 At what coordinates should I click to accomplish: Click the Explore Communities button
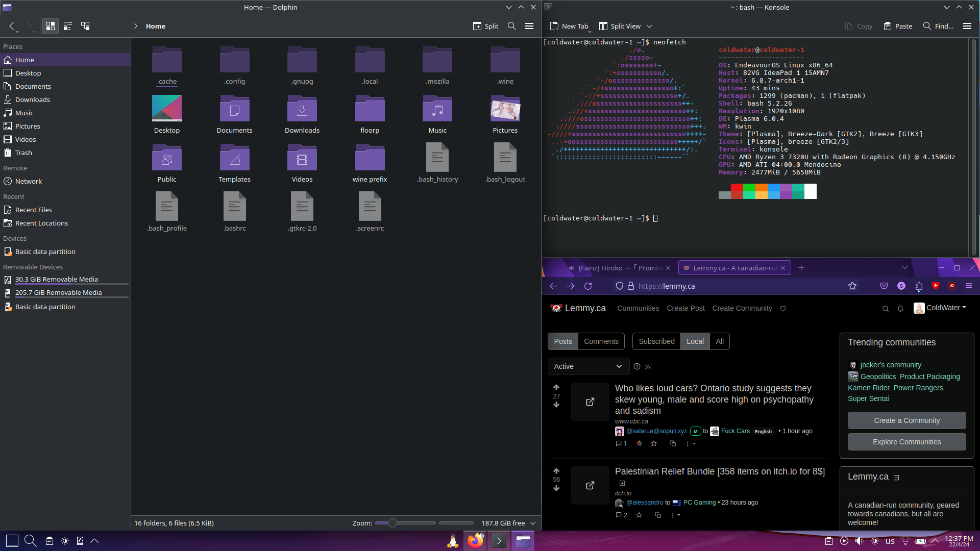point(906,442)
